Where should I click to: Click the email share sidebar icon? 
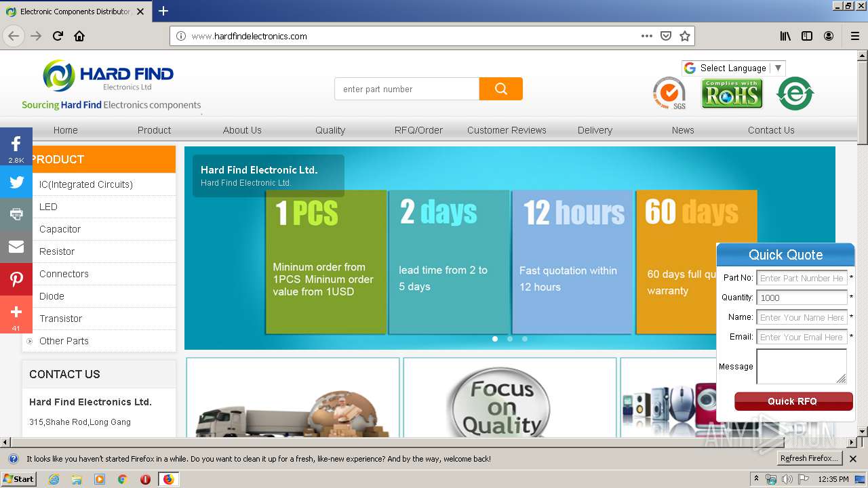pyautogui.click(x=16, y=247)
